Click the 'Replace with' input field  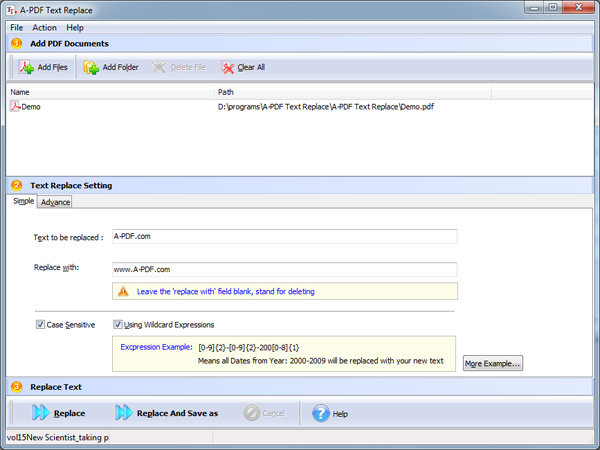pyautogui.click(x=284, y=269)
